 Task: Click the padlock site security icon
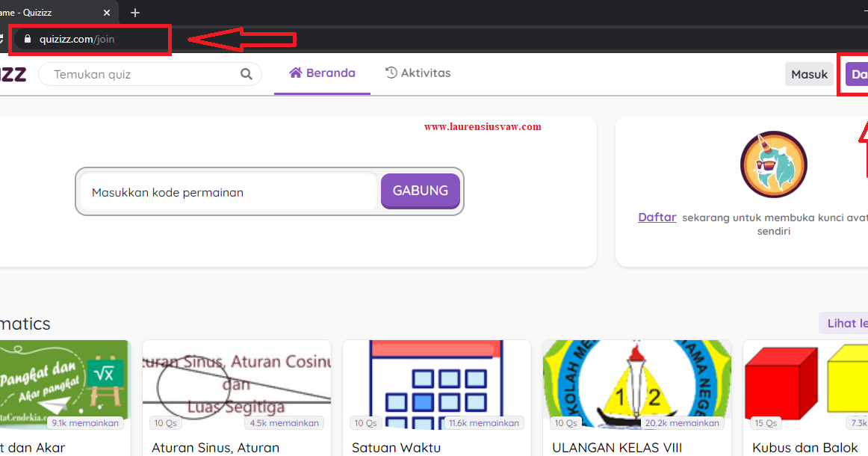click(x=27, y=39)
